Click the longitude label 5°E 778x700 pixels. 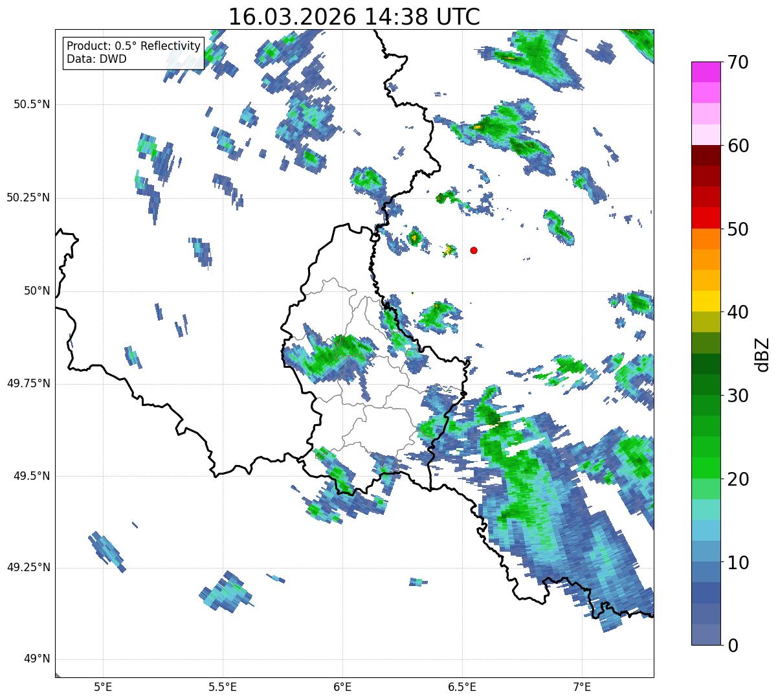coord(103,687)
